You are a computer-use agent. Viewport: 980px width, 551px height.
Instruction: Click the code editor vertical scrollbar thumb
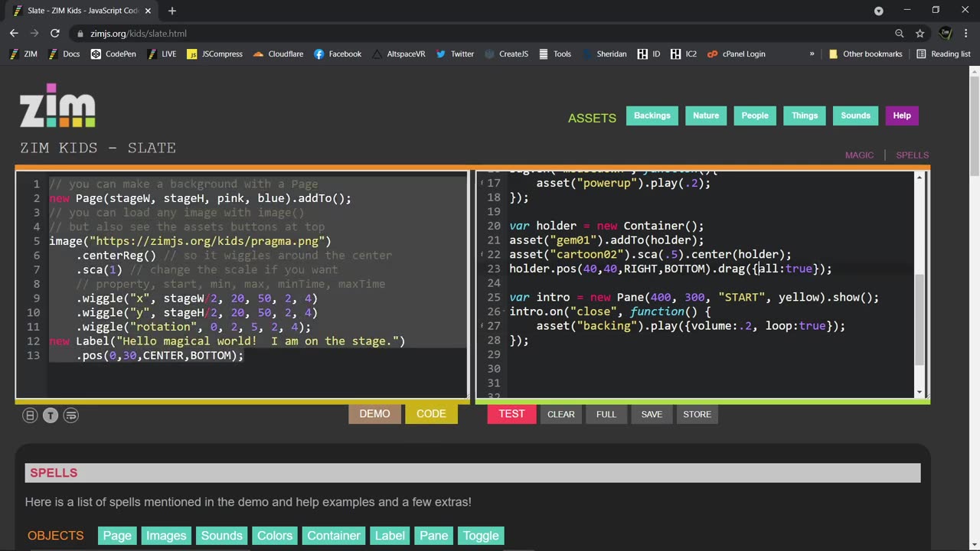point(920,321)
